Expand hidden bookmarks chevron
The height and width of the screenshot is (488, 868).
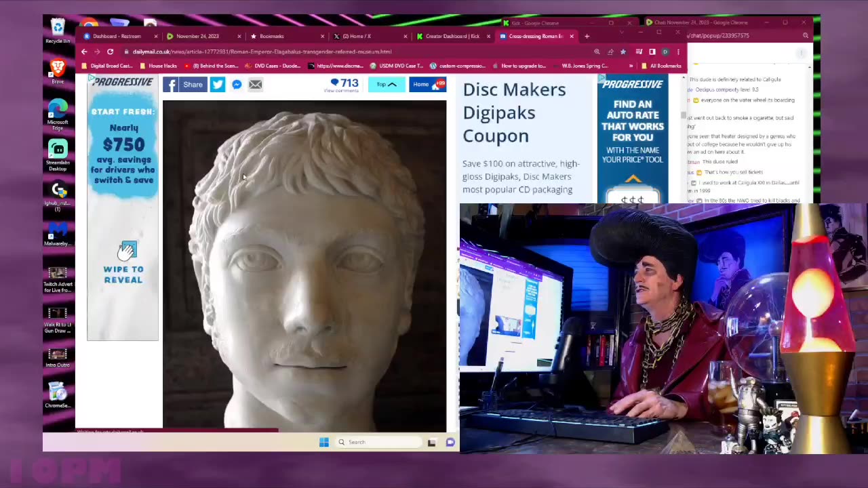coord(631,66)
